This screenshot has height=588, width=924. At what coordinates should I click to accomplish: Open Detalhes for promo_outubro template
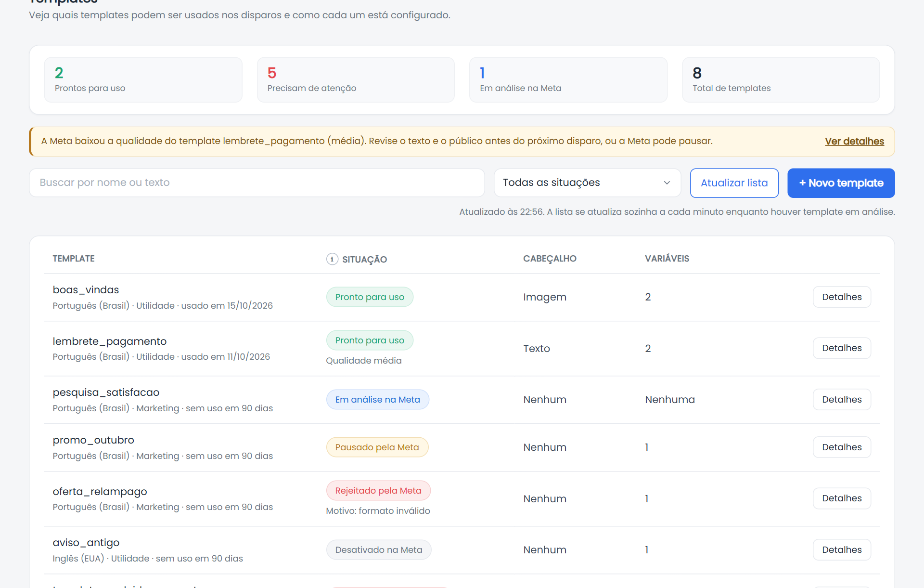pyautogui.click(x=842, y=447)
